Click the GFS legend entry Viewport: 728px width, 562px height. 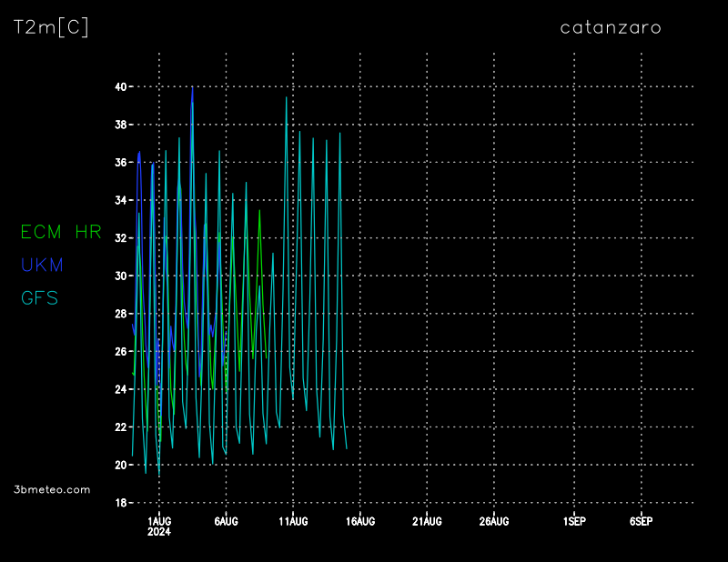point(39,297)
